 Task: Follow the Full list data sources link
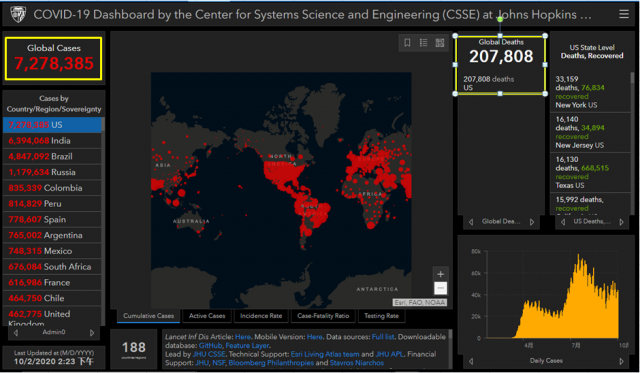(383, 337)
